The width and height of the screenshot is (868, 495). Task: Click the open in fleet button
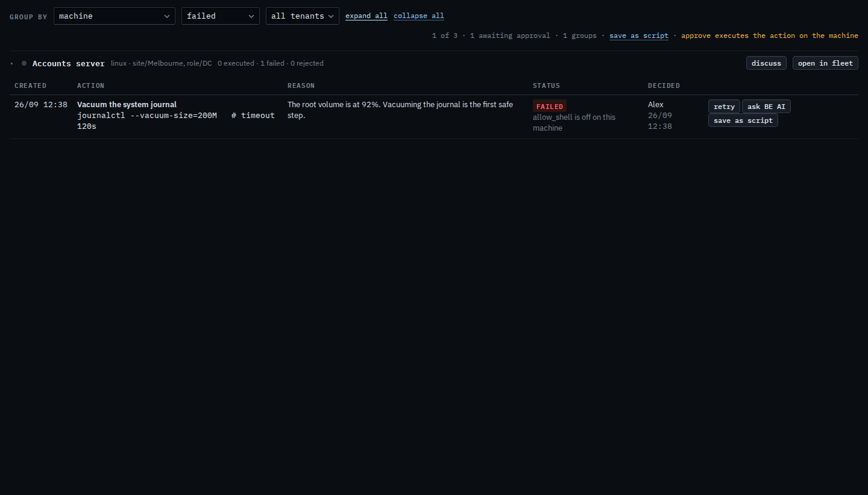[x=825, y=63]
